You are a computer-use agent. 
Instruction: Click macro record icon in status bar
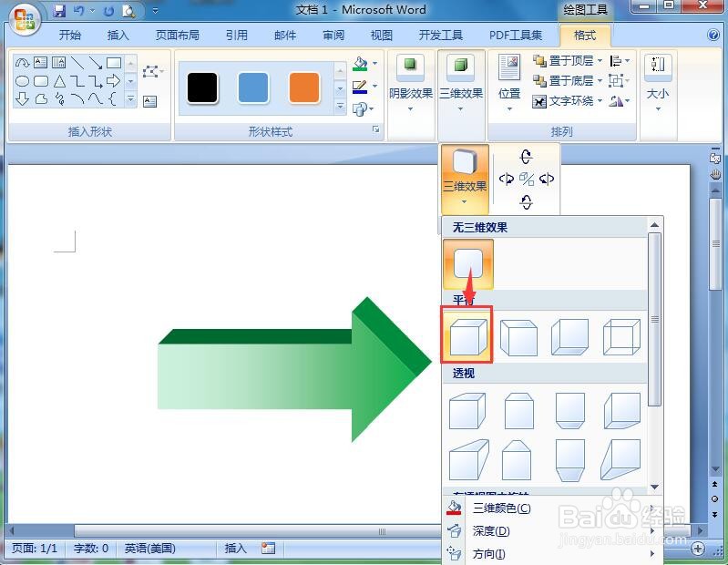click(268, 549)
